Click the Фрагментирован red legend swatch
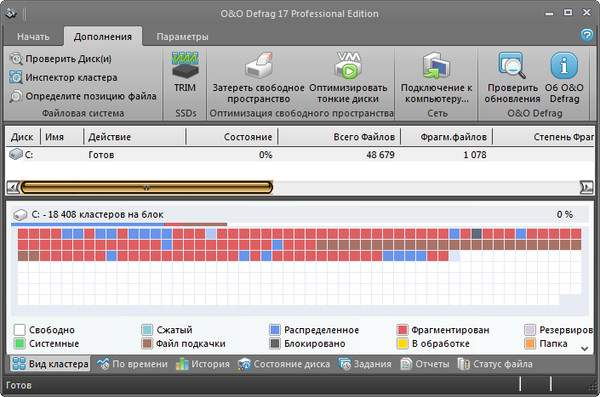 coord(402,330)
